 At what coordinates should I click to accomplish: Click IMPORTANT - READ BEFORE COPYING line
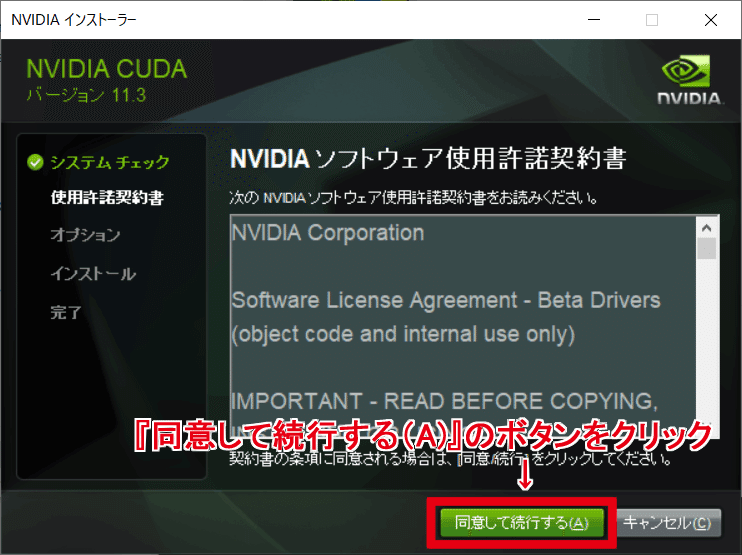(x=445, y=401)
